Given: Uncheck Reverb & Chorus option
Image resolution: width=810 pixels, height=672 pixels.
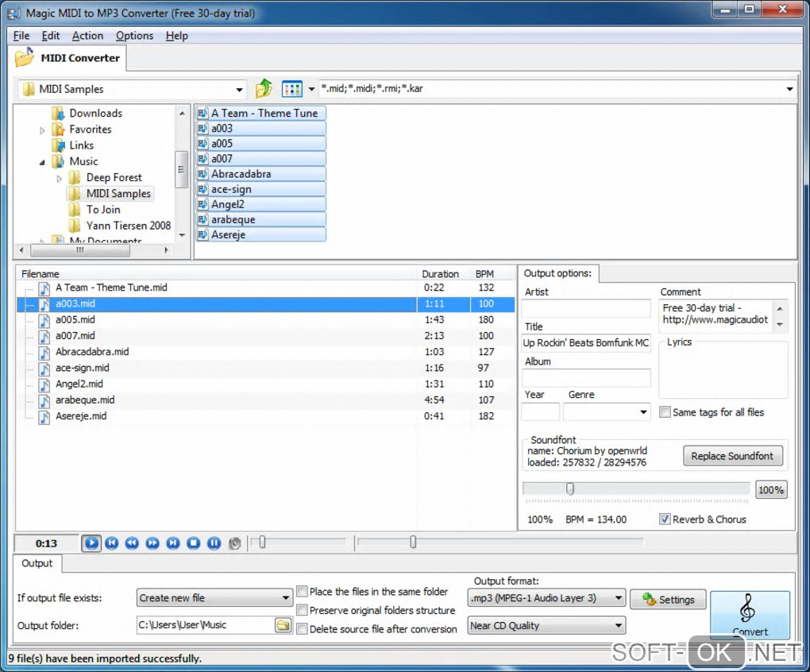Looking at the screenshot, I should [665, 519].
